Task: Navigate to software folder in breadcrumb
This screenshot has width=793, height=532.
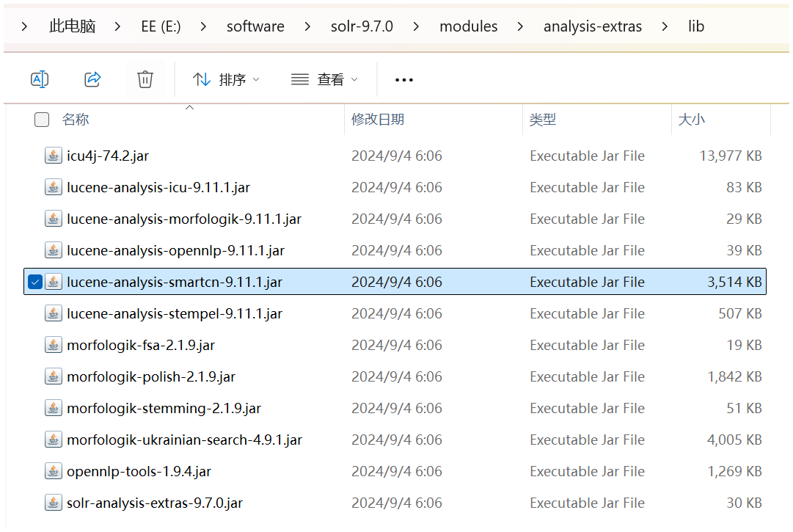Action: click(255, 26)
